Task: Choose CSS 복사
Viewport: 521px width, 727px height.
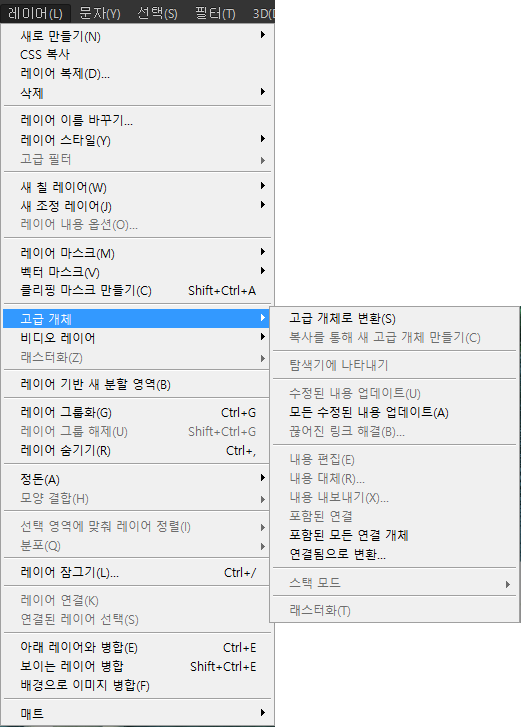Action: point(137,55)
